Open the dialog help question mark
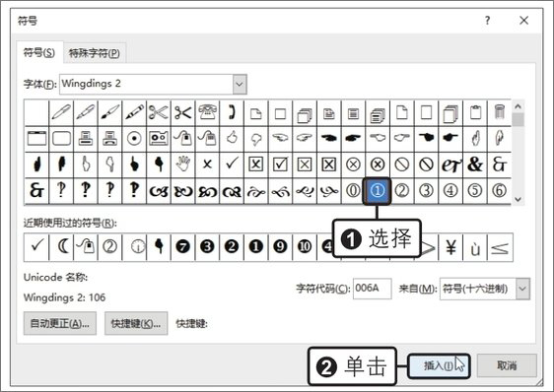The image size is (554, 392). coord(488,20)
